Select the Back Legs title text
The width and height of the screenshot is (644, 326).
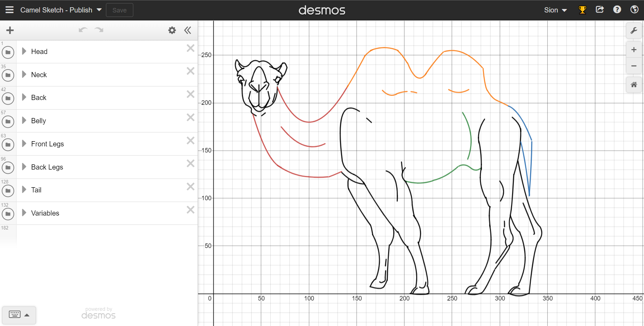click(x=47, y=167)
